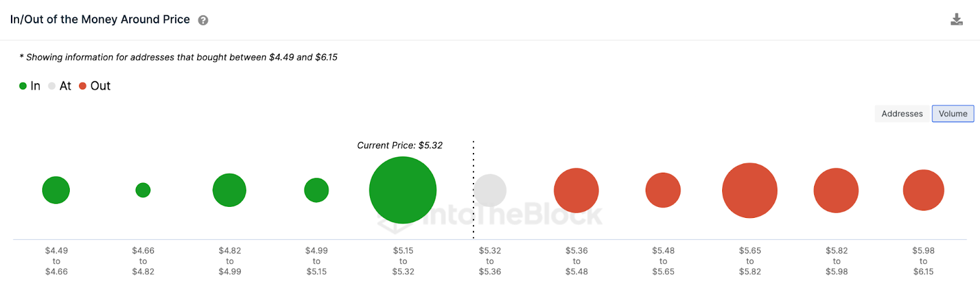Click the small $4.66 to $4.82 bubble
The image size is (980, 303).
point(143,190)
